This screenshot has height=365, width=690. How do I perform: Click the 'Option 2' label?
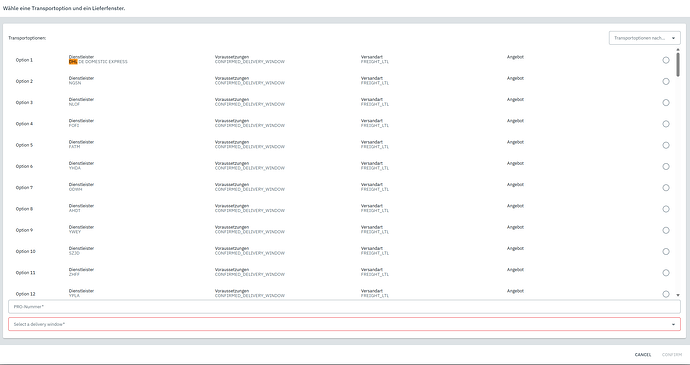coord(24,81)
